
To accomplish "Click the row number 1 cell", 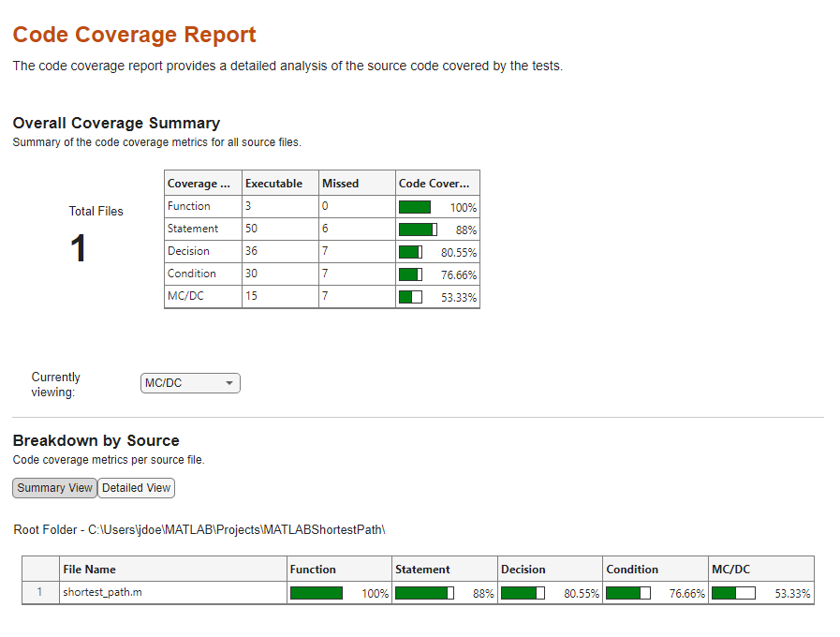I will pyautogui.click(x=39, y=592).
